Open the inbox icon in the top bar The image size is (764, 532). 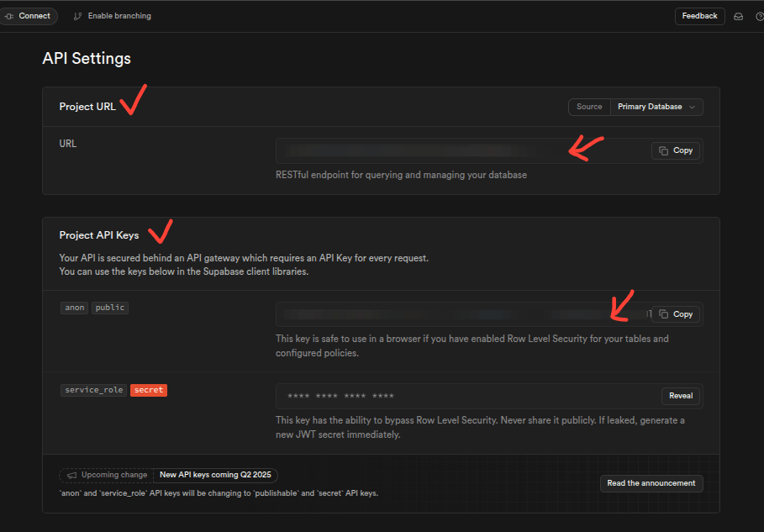pyautogui.click(x=738, y=15)
